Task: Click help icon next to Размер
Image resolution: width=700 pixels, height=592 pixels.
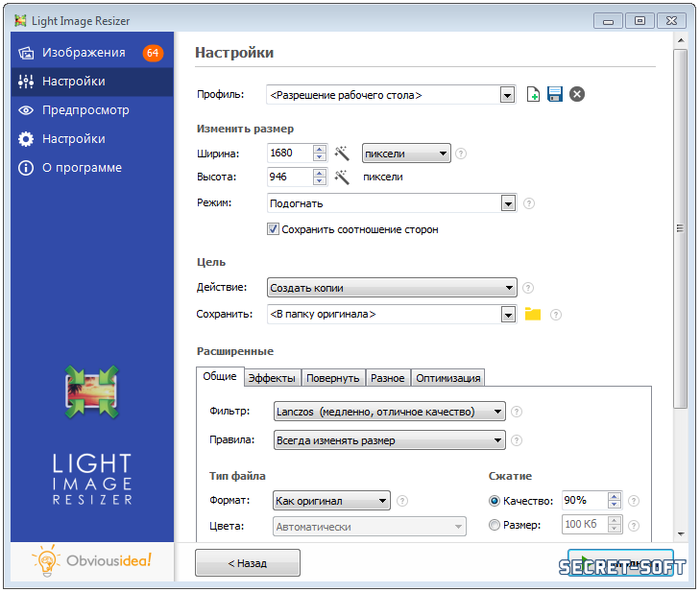Action: (x=633, y=526)
